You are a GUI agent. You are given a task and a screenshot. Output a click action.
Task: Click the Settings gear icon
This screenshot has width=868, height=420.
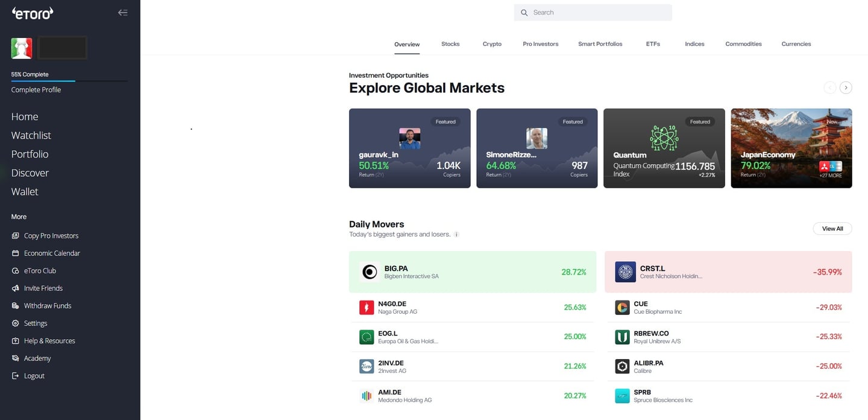point(16,323)
